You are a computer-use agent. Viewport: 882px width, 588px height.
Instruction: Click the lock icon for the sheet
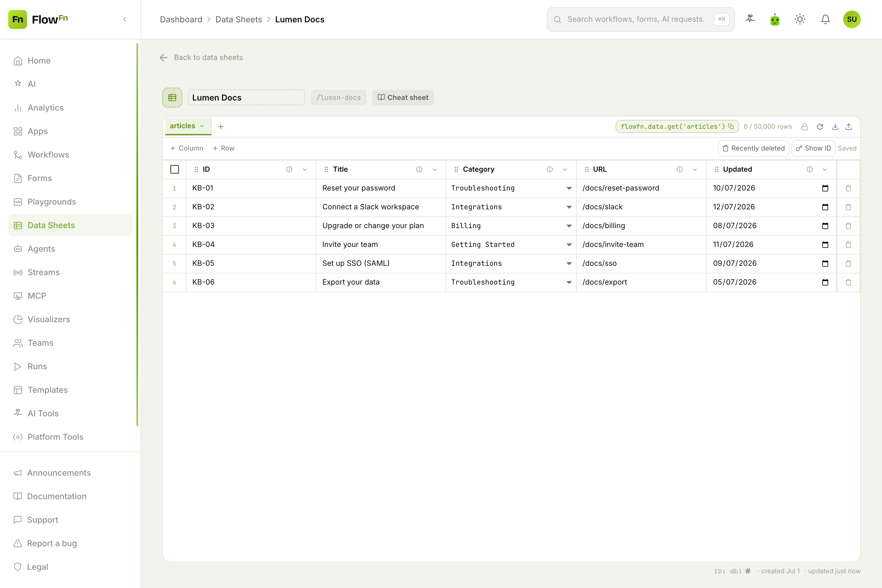805,127
